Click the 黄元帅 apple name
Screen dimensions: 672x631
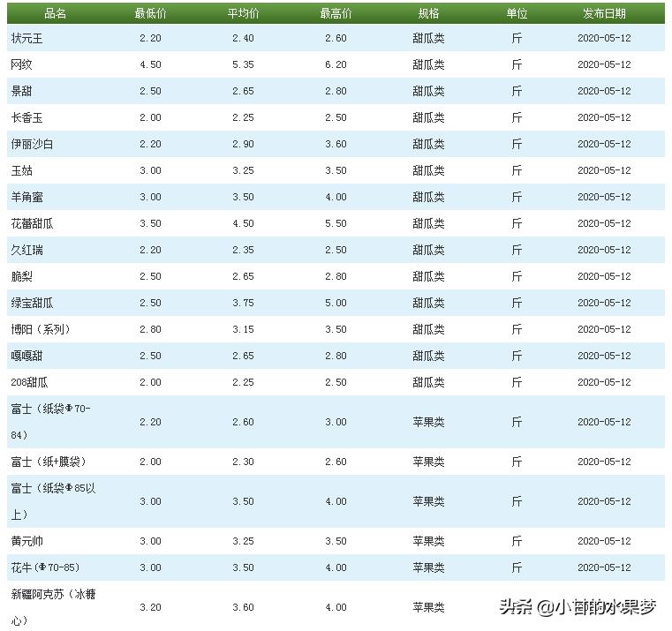pos(26,542)
